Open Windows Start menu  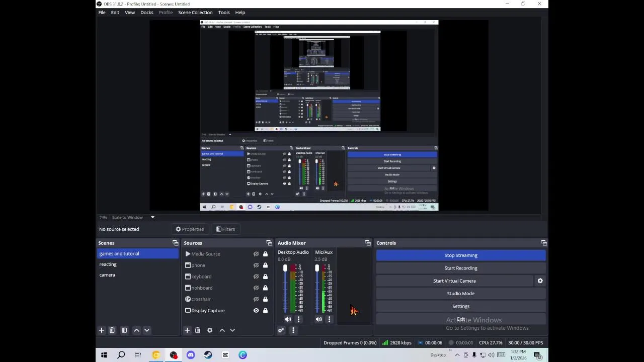(x=104, y=355)
